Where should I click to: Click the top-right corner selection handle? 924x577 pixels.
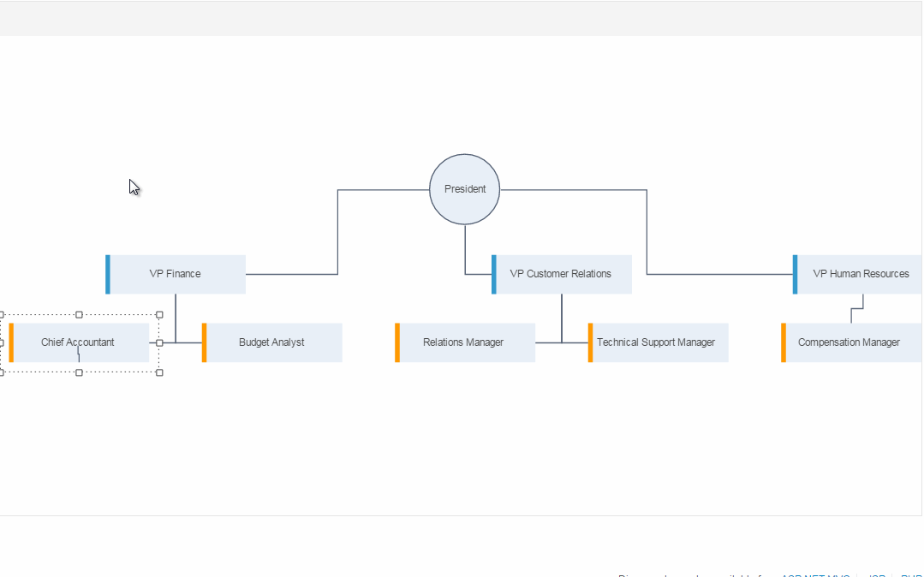pos(159,315)
